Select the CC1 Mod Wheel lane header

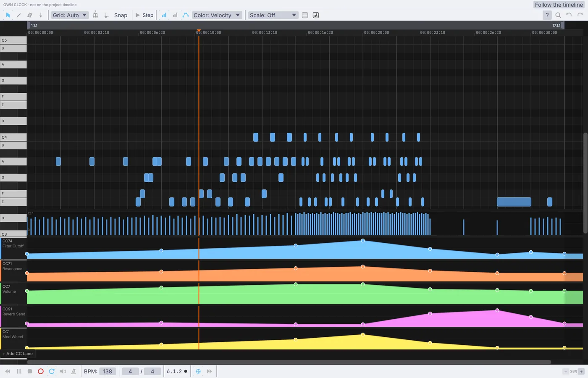(x=13, y=339)
